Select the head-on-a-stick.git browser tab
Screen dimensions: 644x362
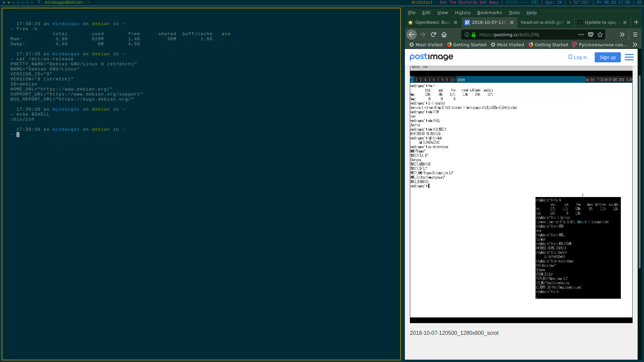click(542, 22)
